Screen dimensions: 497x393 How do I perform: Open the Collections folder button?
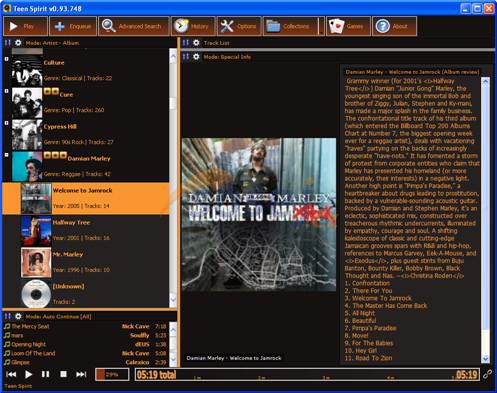(290, 26)
